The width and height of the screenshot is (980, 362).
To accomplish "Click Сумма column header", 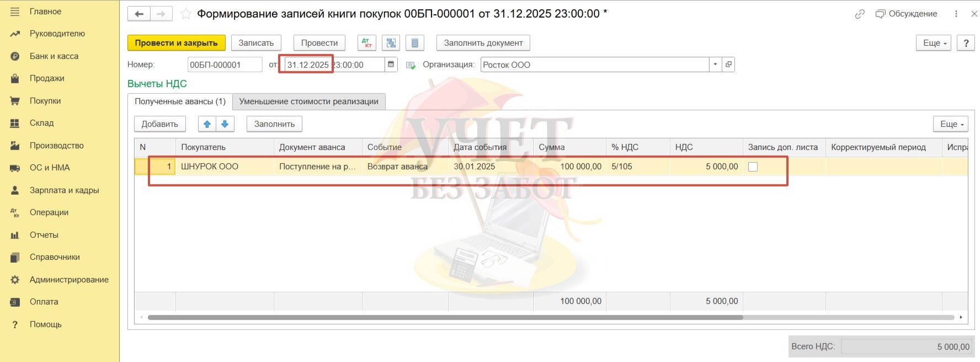I will pyautogui.click(x=569, y=147).
